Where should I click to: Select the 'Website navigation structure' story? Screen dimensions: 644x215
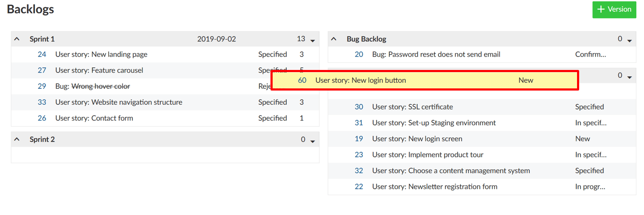click(x=118, y=102)
